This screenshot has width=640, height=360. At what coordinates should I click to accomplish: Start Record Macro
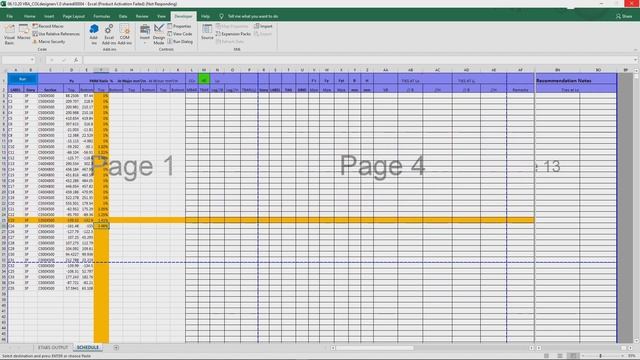(48, 26)
